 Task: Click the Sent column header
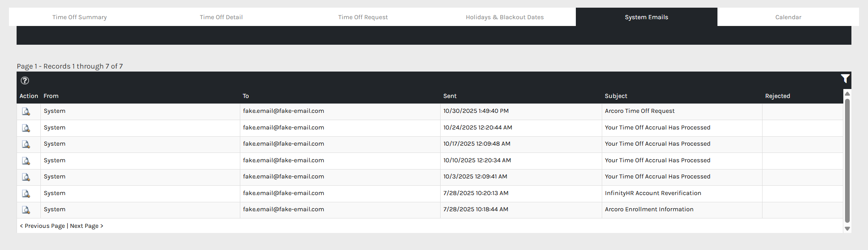(450, 96)
